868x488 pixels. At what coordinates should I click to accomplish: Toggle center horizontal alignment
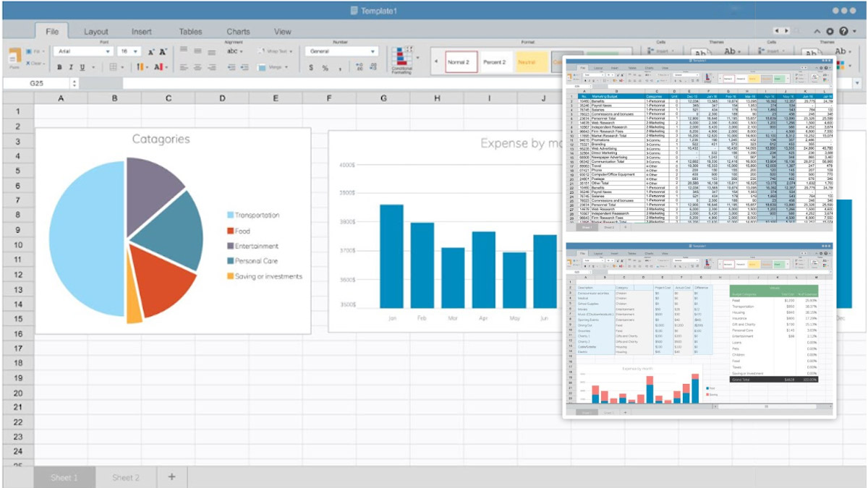click(197, 67)
